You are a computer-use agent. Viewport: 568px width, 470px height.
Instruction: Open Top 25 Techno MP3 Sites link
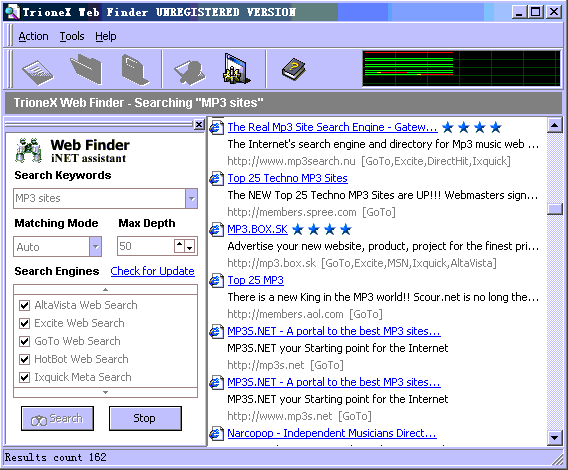tap(287, 178)
